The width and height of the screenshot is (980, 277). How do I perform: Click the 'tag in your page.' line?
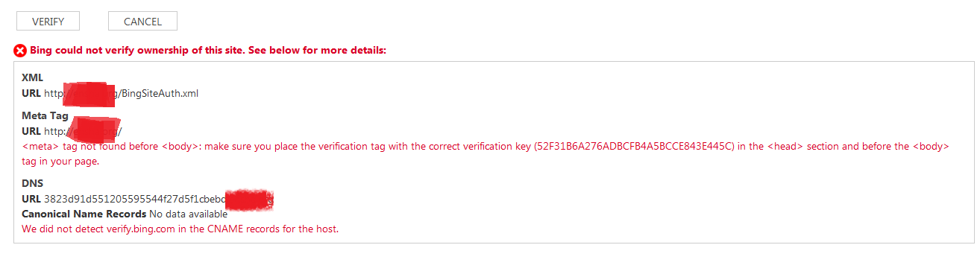coord(60,161)
